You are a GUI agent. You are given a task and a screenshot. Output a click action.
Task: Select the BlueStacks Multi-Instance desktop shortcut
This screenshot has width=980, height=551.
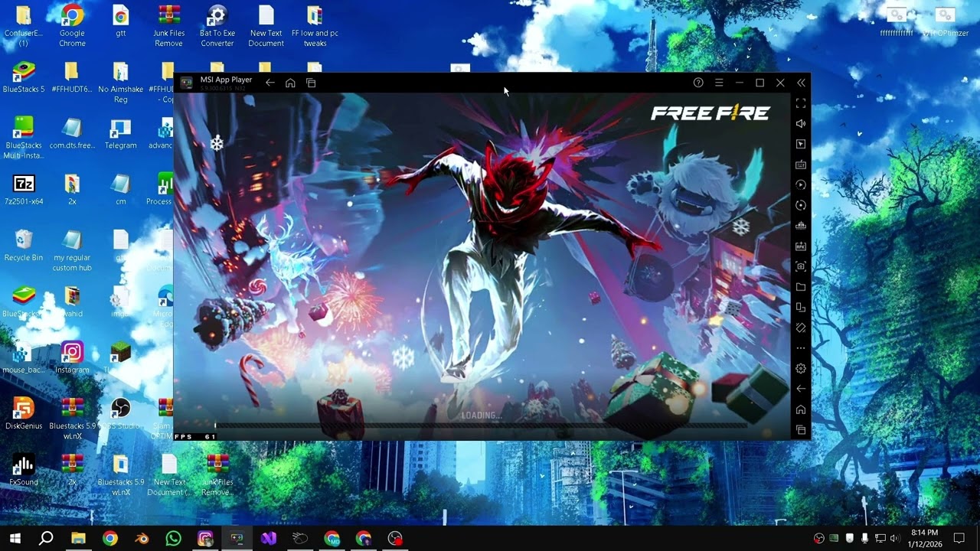[x=24, y=138]
